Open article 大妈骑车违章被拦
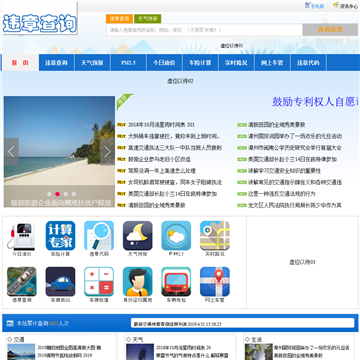Screen dimensions: 360x360 point(174,136)
